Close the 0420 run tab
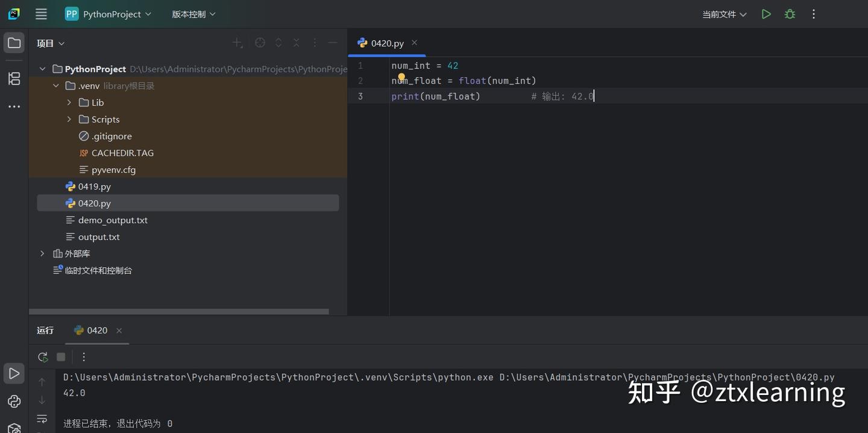This screenshot has height=433, width=868. pos(119,330)
